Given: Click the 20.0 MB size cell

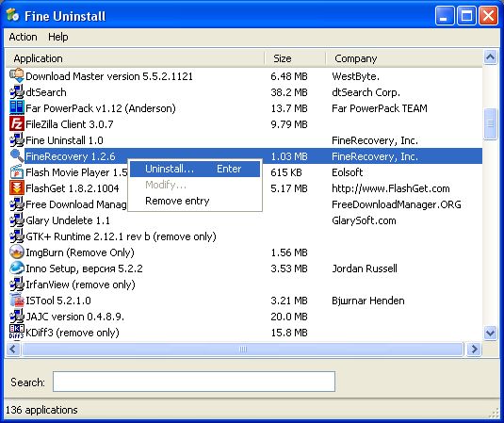Looking at the screenshot, I should click(x=289, y=317).
